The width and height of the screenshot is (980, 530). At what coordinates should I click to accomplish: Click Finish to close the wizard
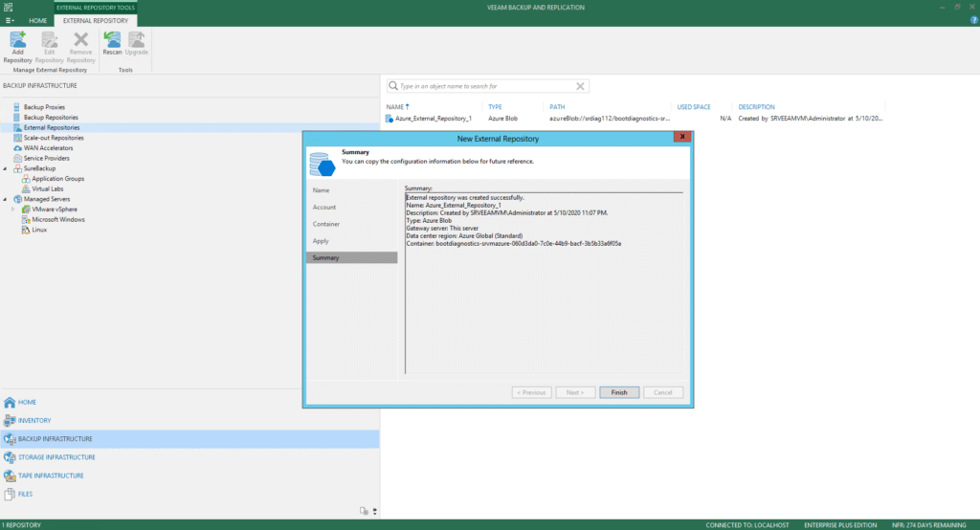[619, 392]
